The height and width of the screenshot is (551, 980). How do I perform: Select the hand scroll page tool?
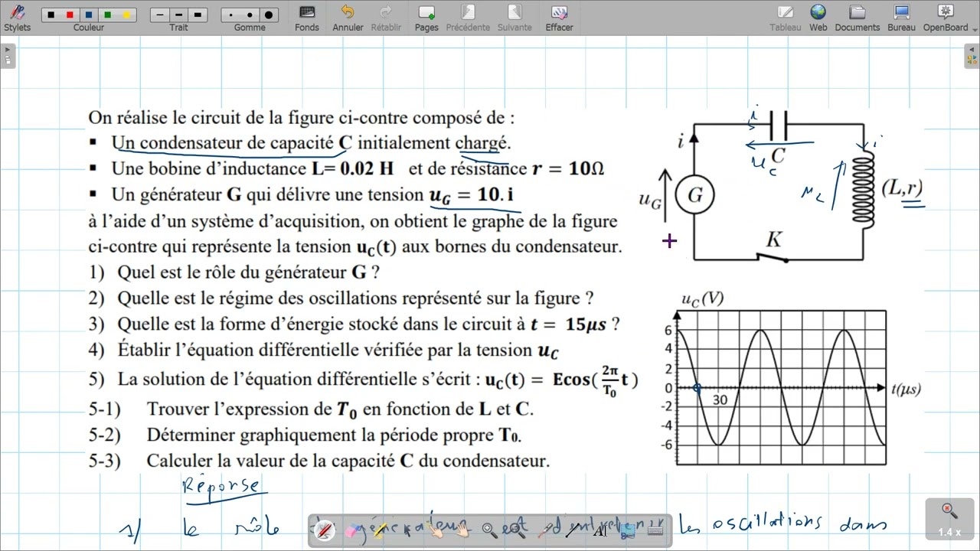[x=463, y=530]
